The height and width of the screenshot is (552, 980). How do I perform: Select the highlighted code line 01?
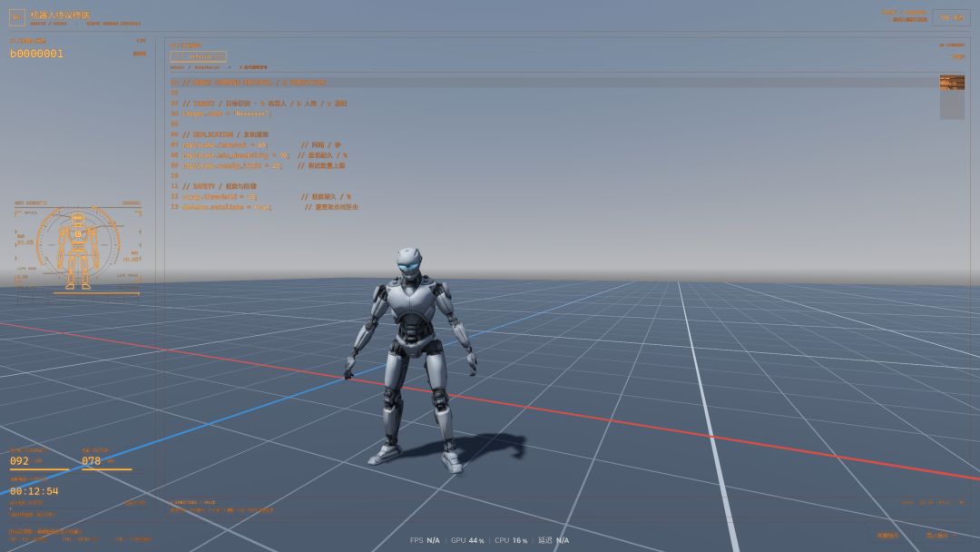coord(554,83)
